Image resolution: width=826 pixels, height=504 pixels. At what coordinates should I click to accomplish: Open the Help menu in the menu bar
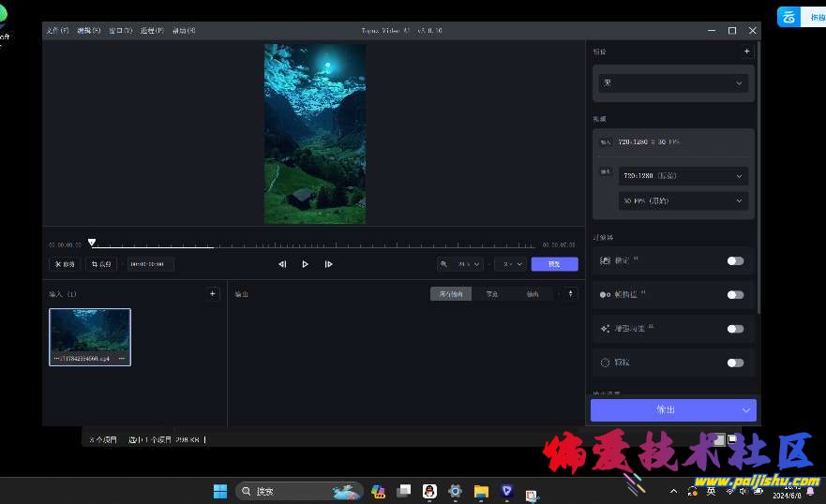coord(184,31)
